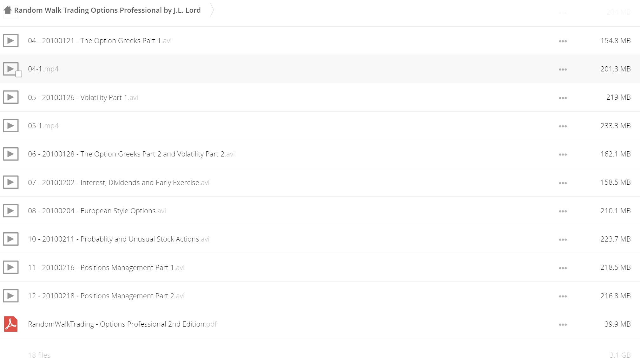The image size is (640, 364).
Task: Open file 06 - The Option Greeks Part 2 and Volatility Part 2
Action: coord(131,154)
